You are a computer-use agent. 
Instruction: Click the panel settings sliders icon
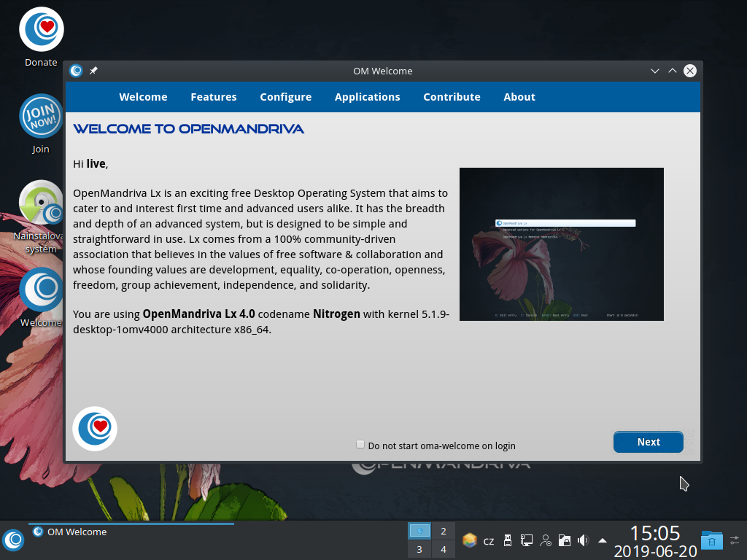[x=735, y=540]
